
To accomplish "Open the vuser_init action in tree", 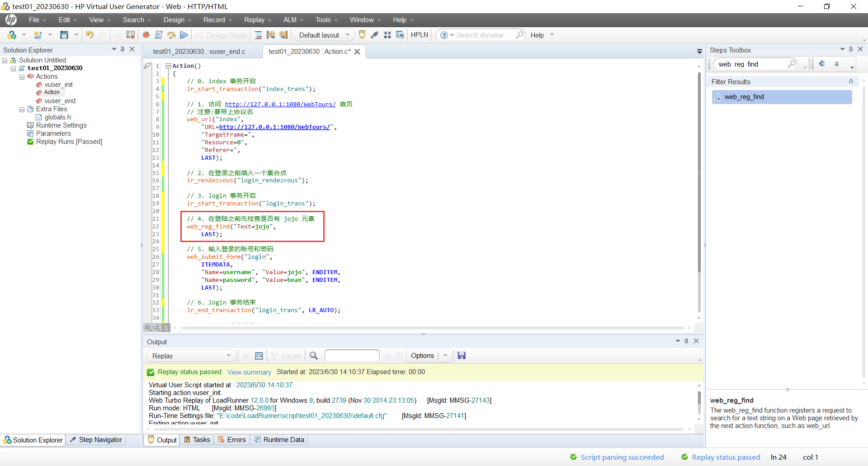I will [x=58, y=85].
